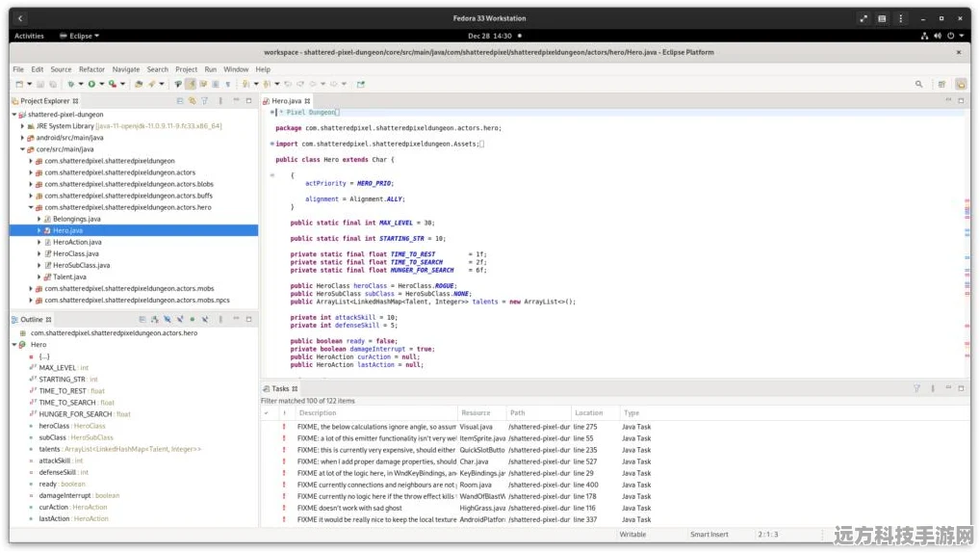Screen dimensions: 980x553
Task: Click Project Explorer filter funnel icon
Action: click(204, 101)
